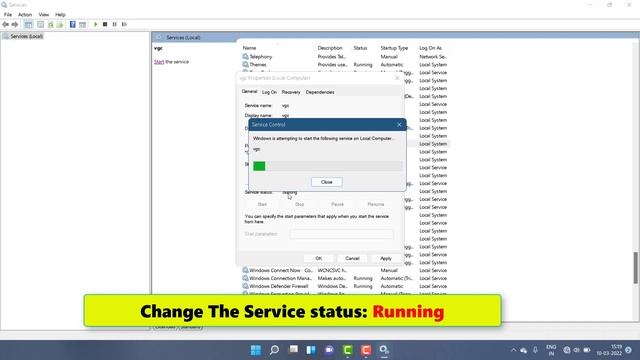Switch to the Log On tab
This screenshot has height=360, width=640.
pyautogui.click(x=269, y=92)
